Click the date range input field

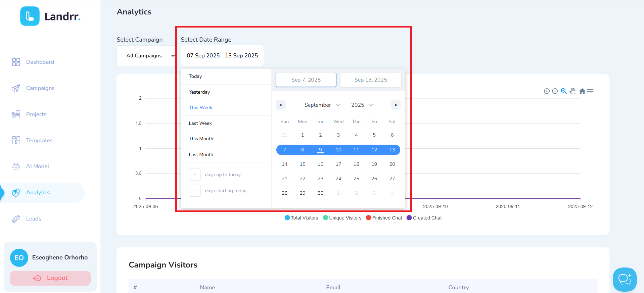(x=222, y=55)
